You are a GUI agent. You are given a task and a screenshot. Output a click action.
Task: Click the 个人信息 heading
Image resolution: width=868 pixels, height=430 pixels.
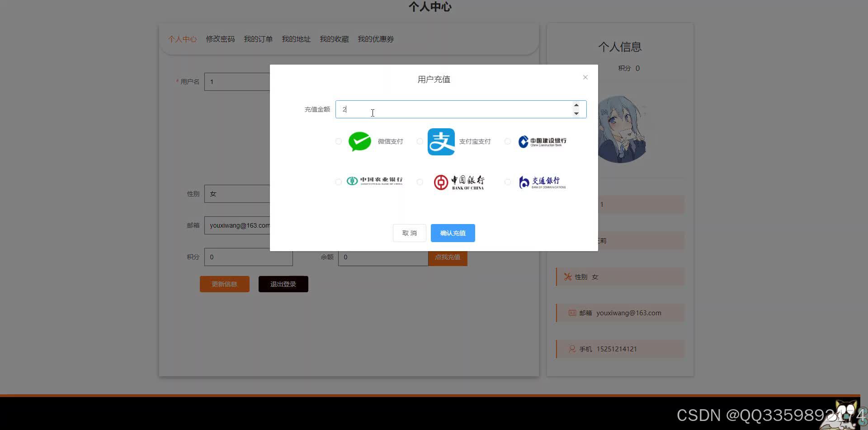[620, 47]
